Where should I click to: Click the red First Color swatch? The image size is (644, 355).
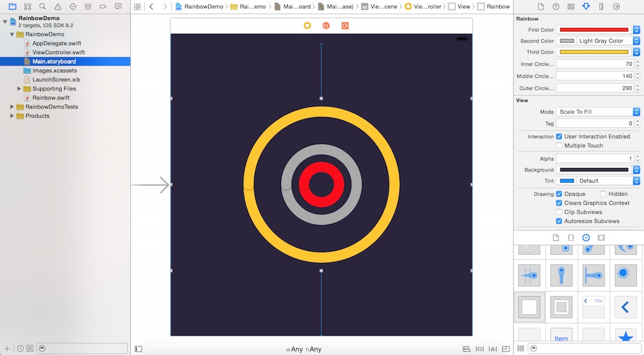click(x=594, y=30)
